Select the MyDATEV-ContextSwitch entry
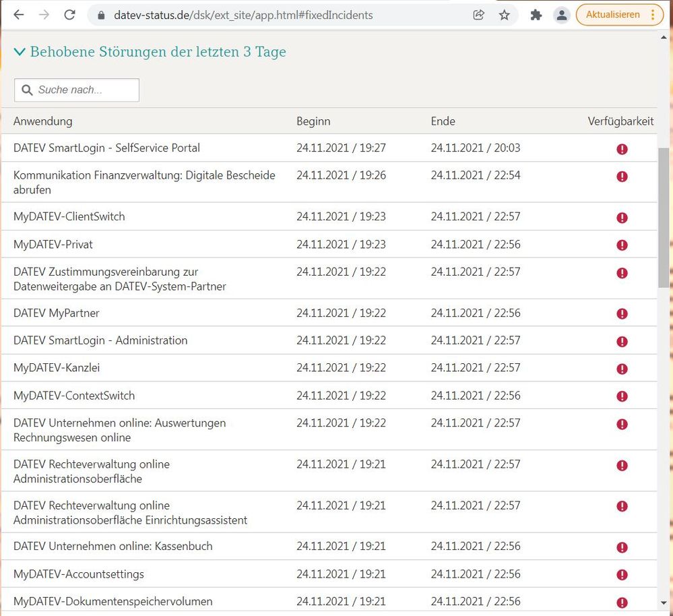Viewport: 673px width, 616px height. (74, 396)
